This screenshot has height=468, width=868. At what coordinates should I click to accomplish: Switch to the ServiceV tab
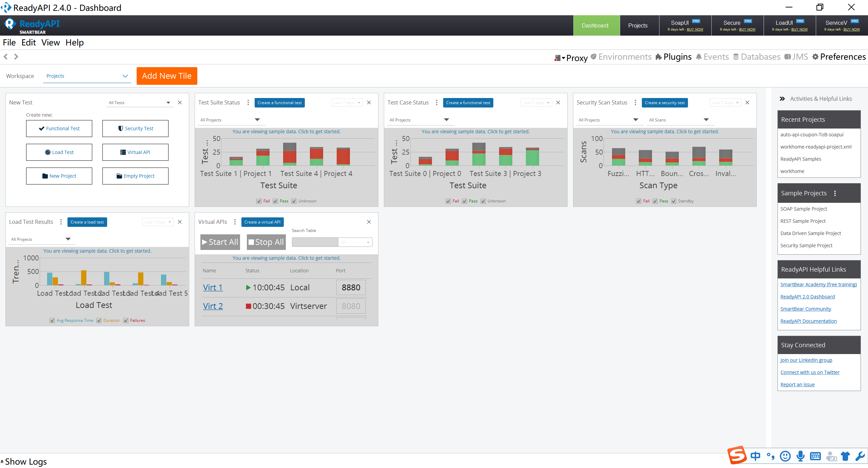pyautogui.click(x=842, y=25)
